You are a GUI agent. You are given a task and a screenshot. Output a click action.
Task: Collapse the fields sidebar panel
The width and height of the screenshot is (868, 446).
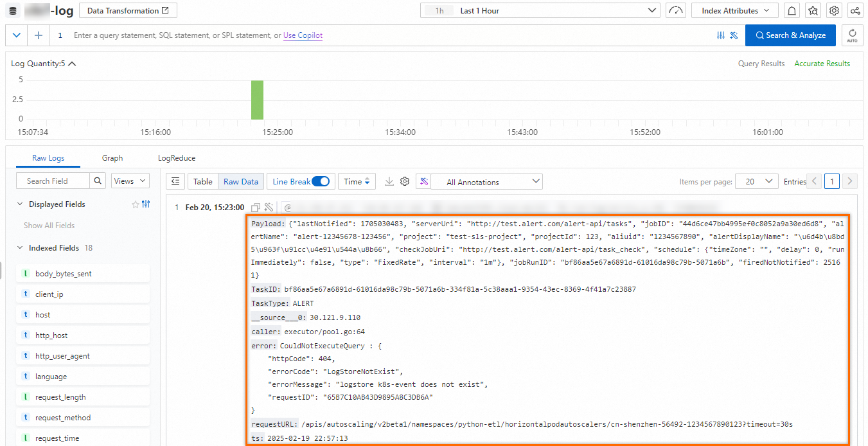[175, 181]
